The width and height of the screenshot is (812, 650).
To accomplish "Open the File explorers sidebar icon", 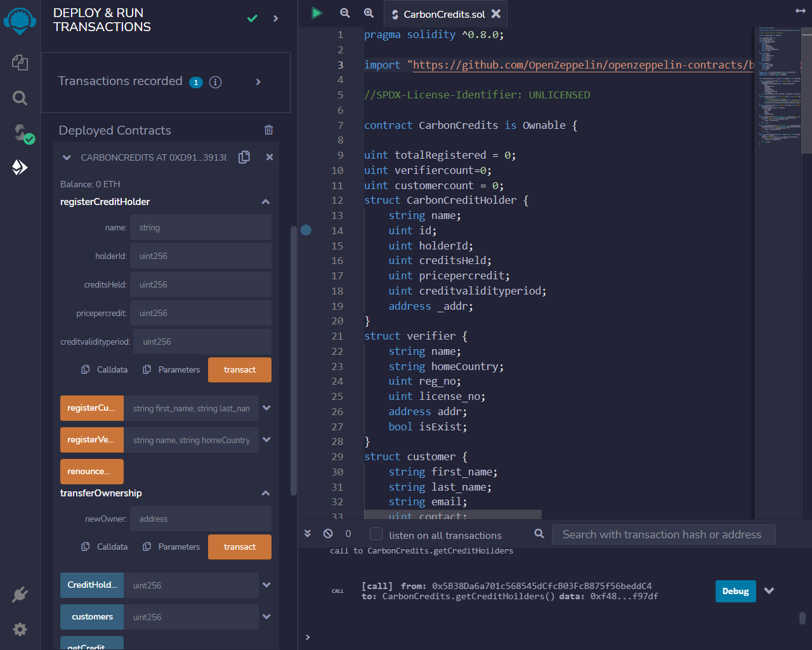I will click(20, 62).
